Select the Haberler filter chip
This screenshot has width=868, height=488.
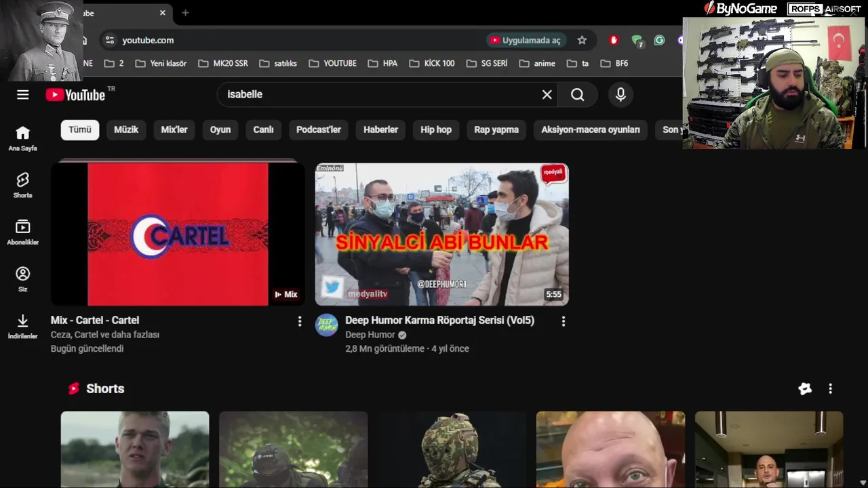(380, 129)
